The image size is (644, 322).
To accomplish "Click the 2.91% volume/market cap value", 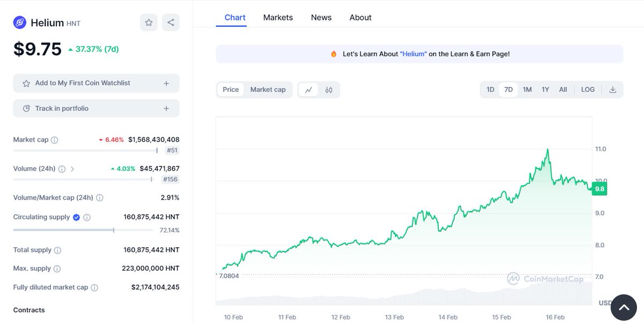I will coord(170,198).
